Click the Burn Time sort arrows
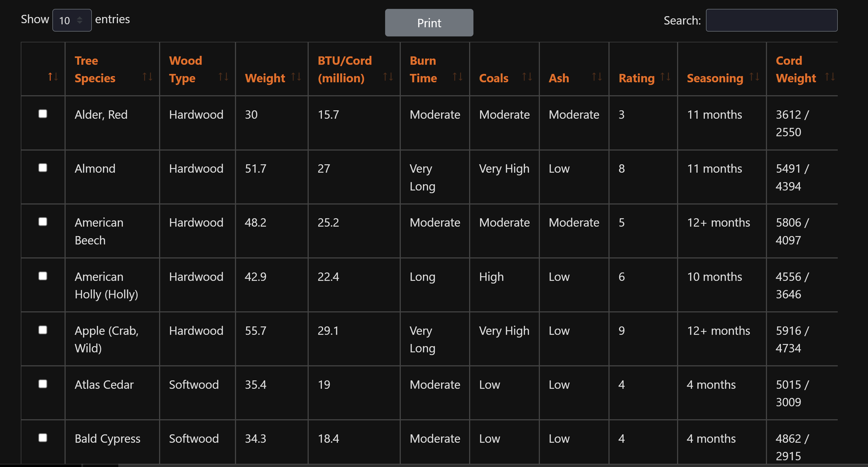The height and width of the screenshot is (467, 868). pos(458,77)
